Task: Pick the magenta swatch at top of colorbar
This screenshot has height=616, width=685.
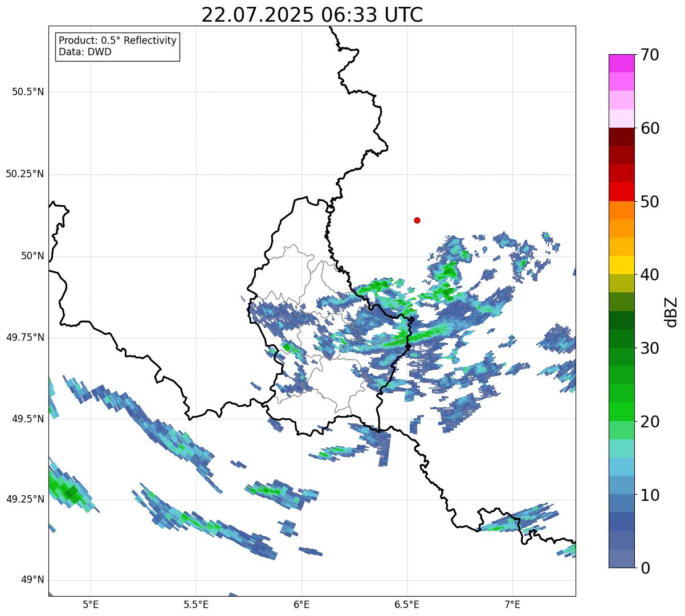Action: (x=621, y=63)
